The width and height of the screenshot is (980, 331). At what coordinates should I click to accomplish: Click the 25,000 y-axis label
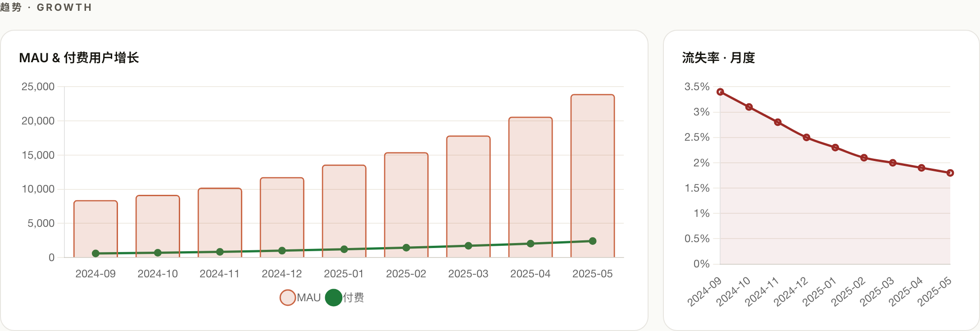pos(38,87)
